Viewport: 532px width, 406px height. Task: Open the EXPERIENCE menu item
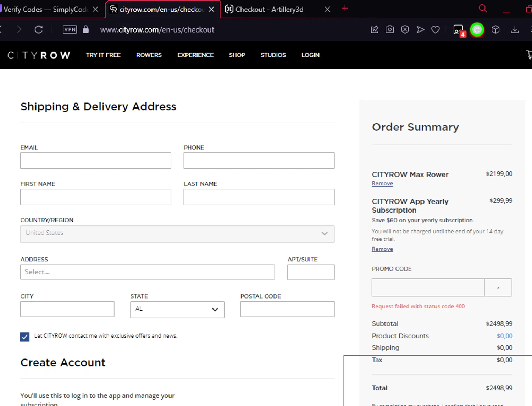click(x=195, y=55)
